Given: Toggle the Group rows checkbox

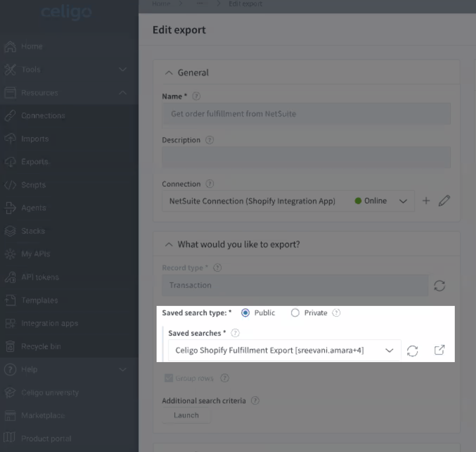Looking at the screenshot, I should click(x=169, y=378).
